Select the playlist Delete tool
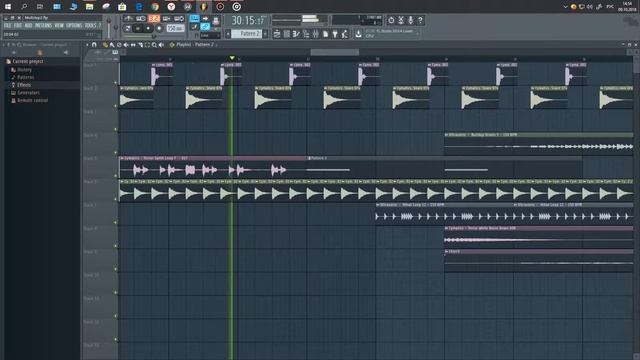This screenshot has height=360, width=640. (119, 44)
